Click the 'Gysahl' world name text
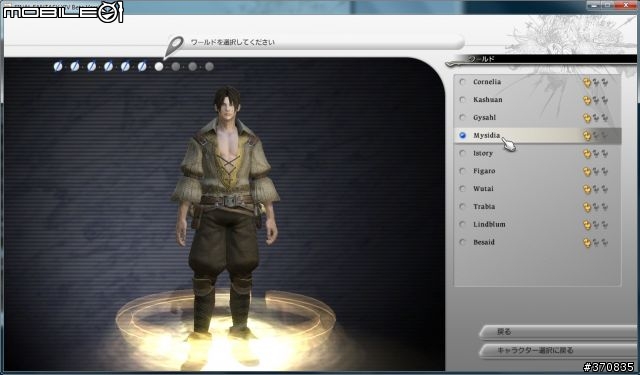 point(484,118)
